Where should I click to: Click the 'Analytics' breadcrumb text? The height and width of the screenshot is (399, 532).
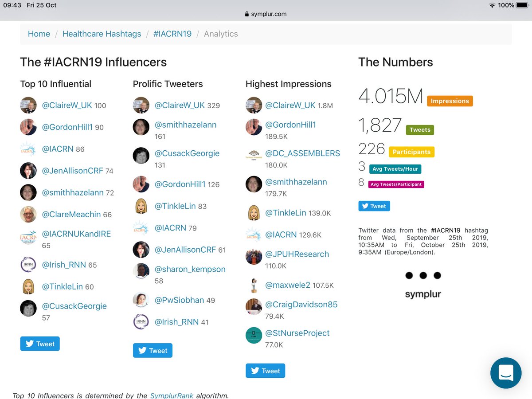point(221,34)
